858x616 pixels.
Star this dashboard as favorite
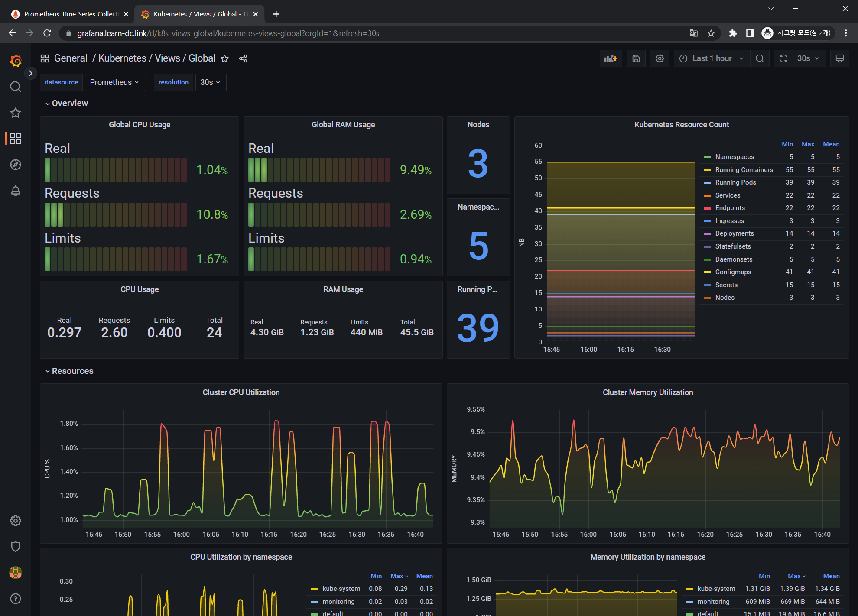tap(224, 58)
